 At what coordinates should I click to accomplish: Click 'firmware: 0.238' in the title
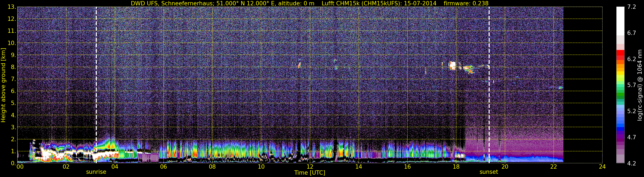[466, 3]
